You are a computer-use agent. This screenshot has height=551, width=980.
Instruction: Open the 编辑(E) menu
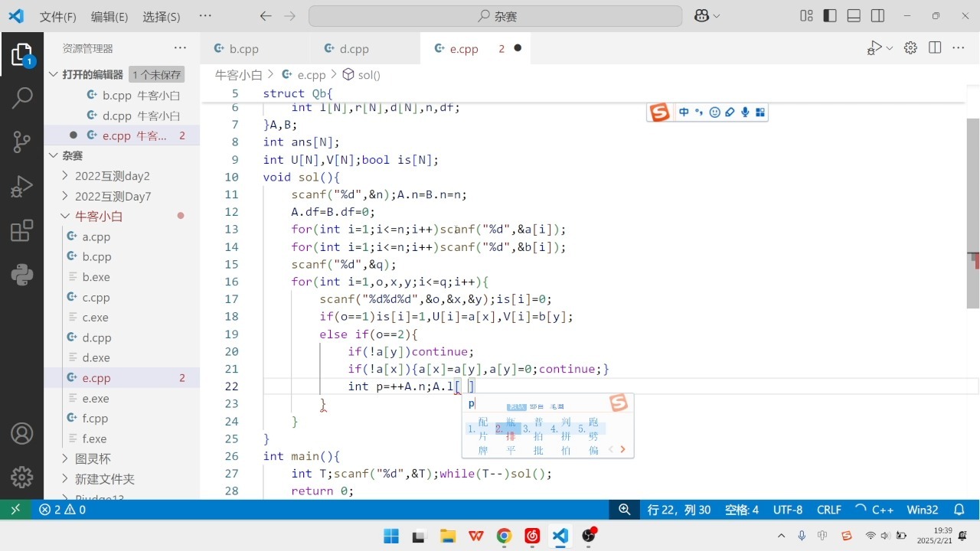[x=109, y=16]
